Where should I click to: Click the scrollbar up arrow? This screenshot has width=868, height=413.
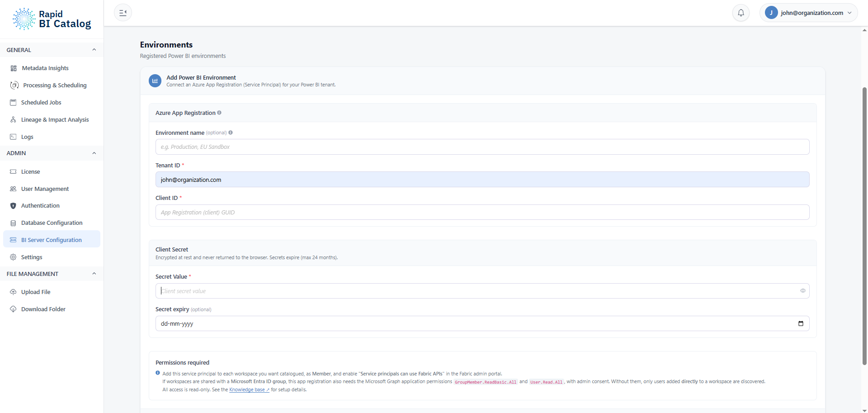(x=864, y=30)
